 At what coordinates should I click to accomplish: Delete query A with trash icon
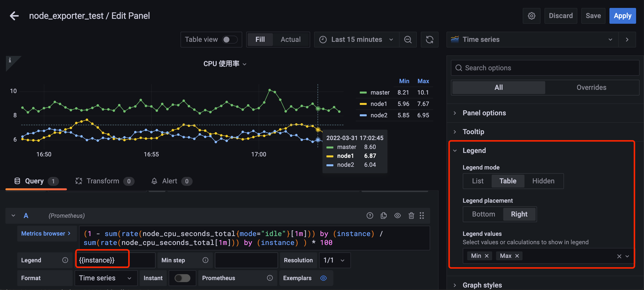411,215
